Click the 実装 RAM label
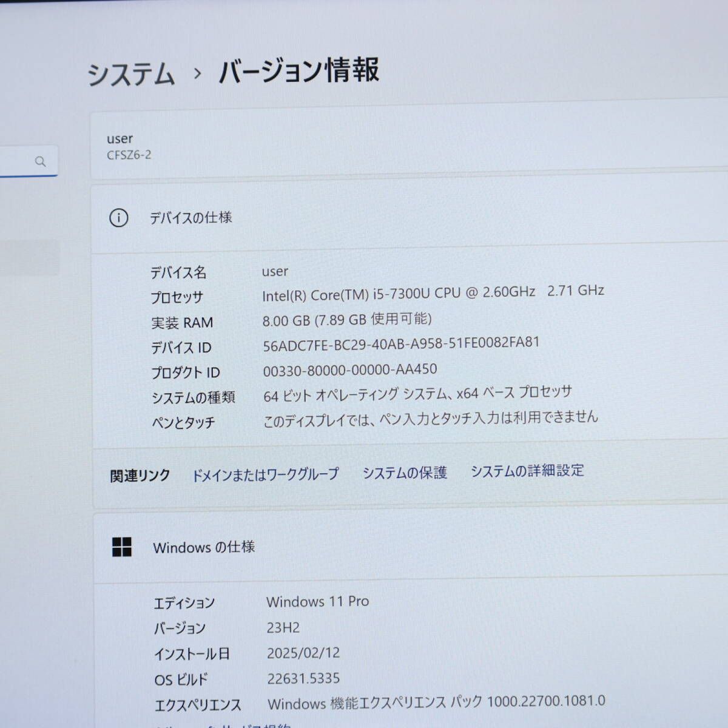This screenshot has width=728, height=728. [x=182, y=323]
